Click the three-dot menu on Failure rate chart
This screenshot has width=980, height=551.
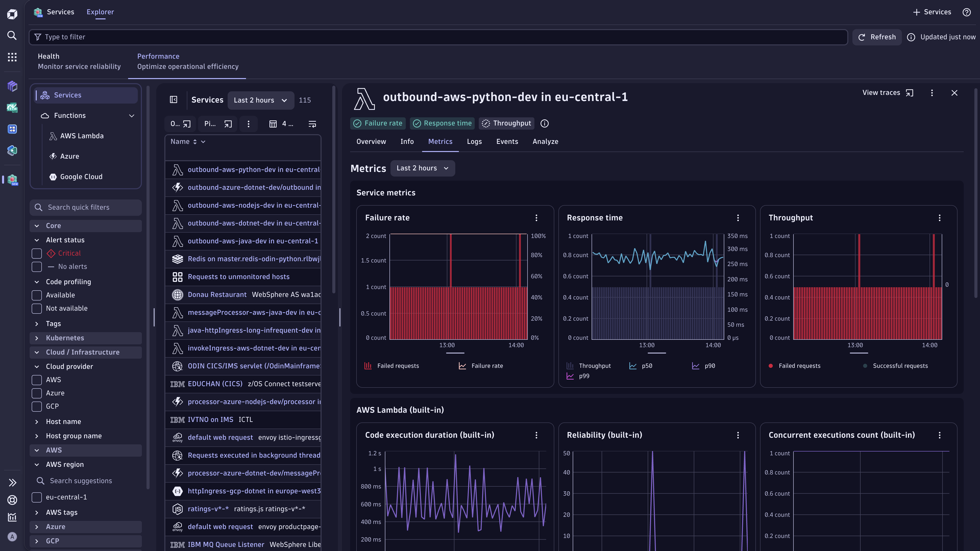point(536,218)
